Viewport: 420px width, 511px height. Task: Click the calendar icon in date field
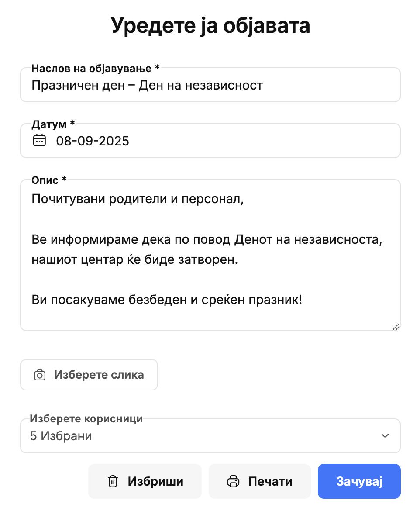point(39,141)
